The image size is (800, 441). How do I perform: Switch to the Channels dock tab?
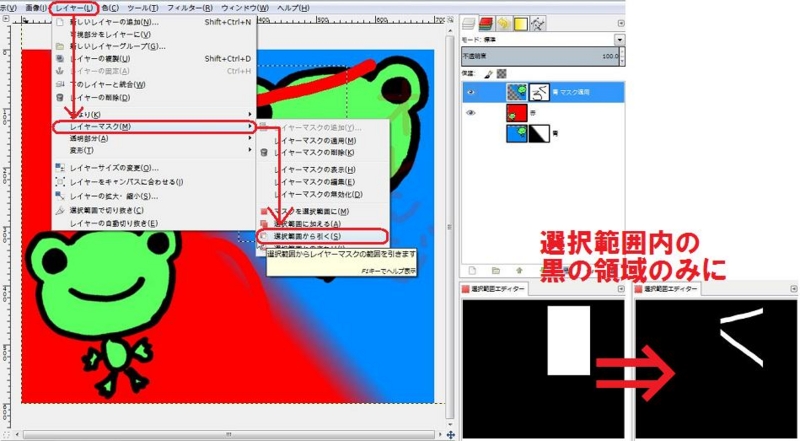tap(486, 23)
